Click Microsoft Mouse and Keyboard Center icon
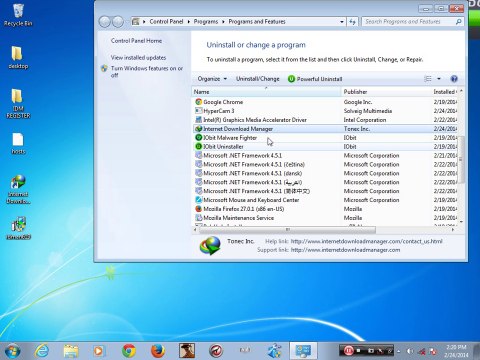The width and height of the screenshot is (480, 360). pyautogui.click(x=199, y=200)
